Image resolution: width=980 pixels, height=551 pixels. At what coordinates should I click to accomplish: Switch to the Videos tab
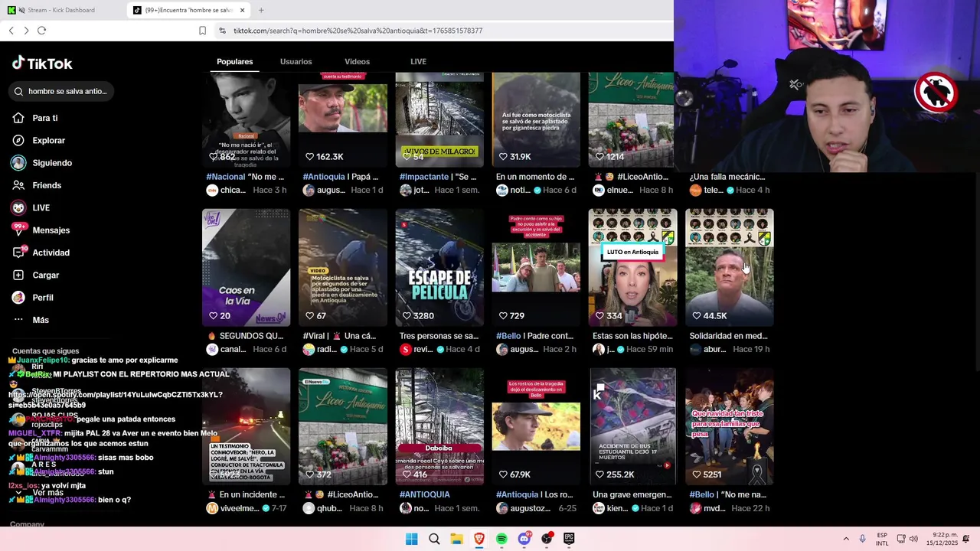357,61
